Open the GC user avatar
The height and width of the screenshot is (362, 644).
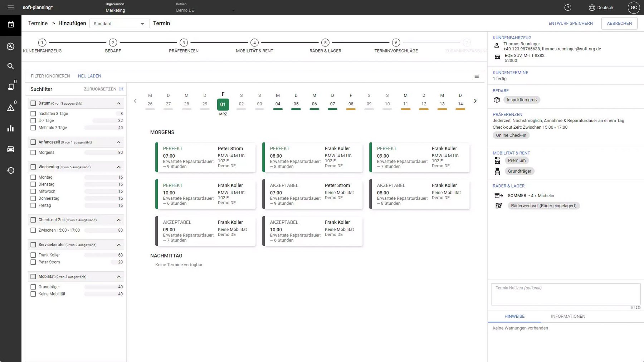click(634, 8)
